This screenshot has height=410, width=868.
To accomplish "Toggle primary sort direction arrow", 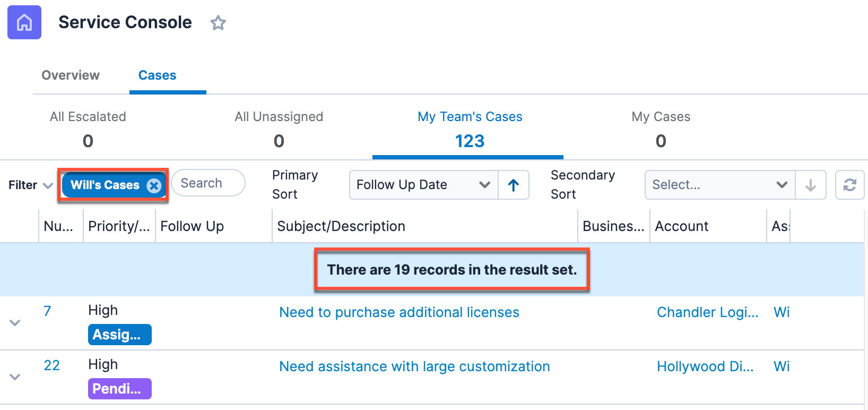I will tap(514, 185).
